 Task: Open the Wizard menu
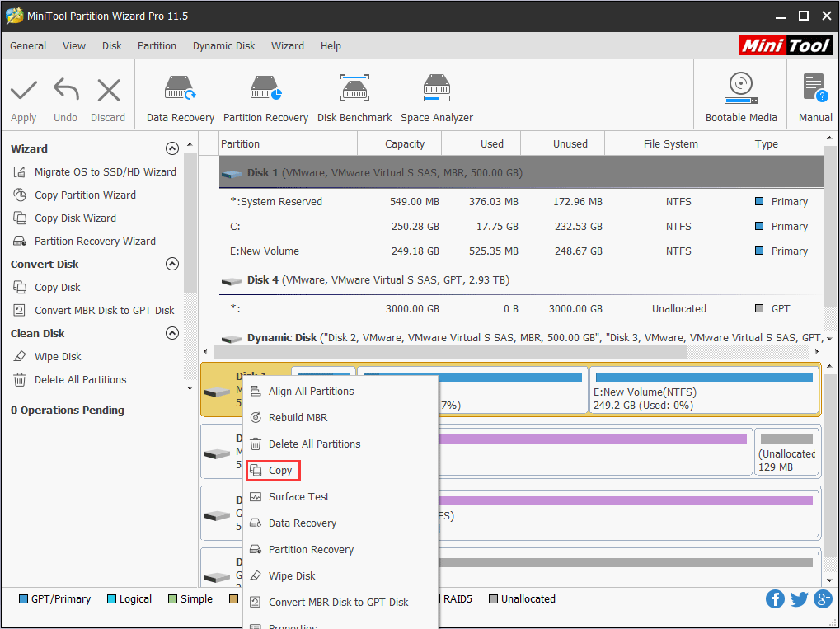[x=288, y=46]
